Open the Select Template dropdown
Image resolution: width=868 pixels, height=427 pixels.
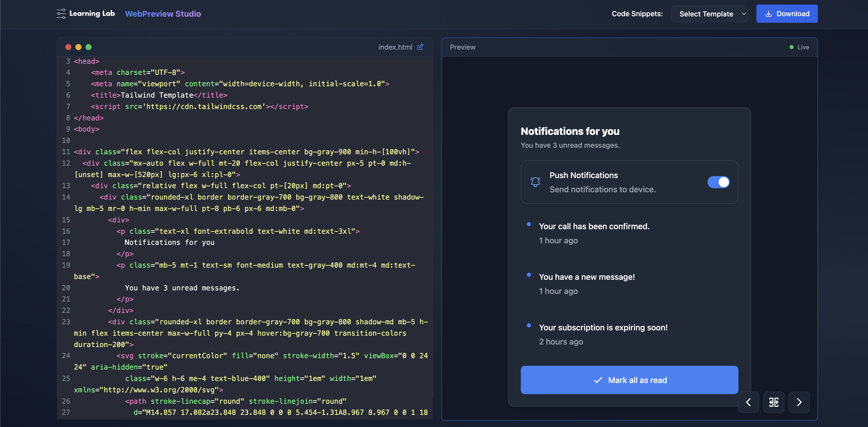710,13
